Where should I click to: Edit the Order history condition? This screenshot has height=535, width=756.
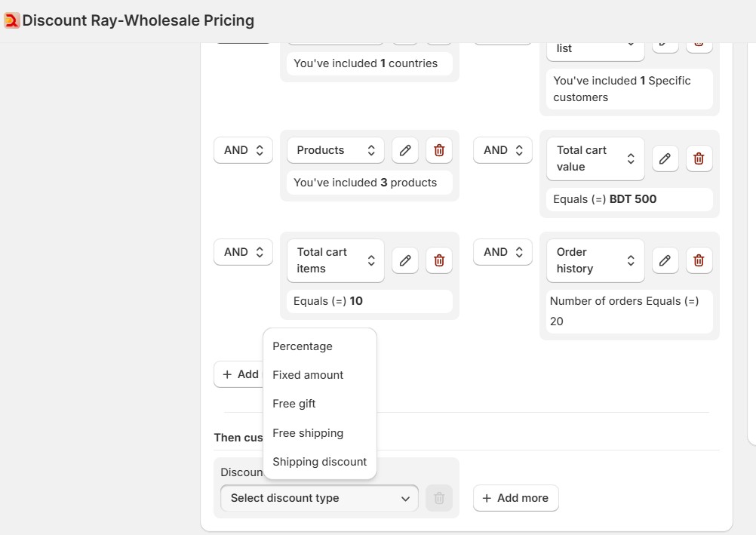(665, 260)
